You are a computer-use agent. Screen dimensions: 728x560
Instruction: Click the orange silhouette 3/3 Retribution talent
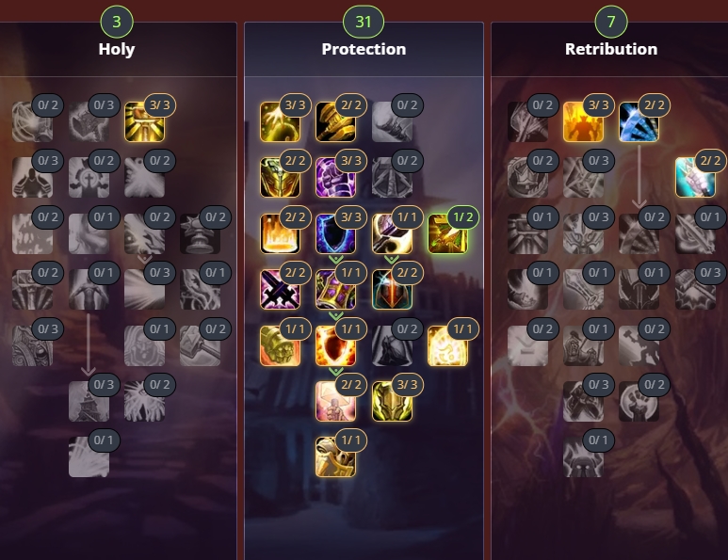point(583,122)
